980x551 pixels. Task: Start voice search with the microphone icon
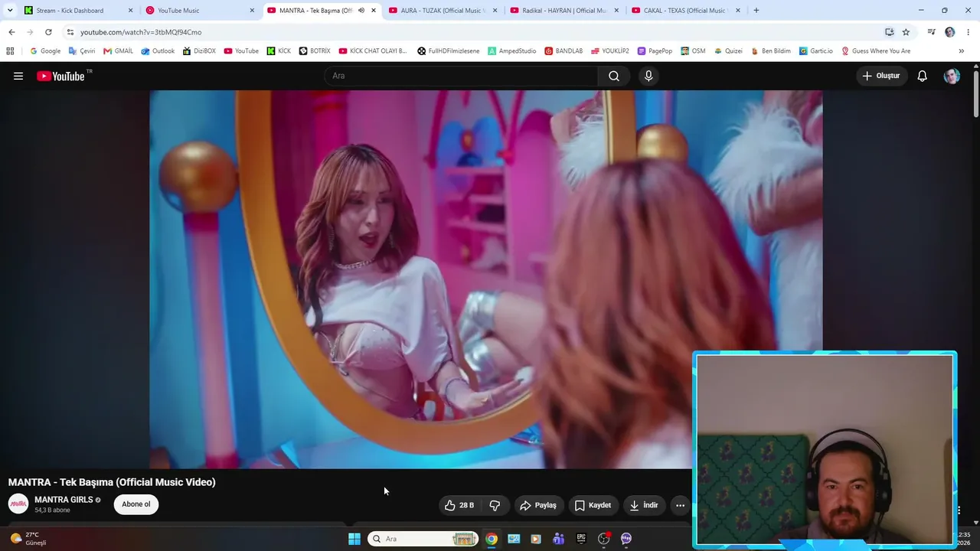pos(648,76)
